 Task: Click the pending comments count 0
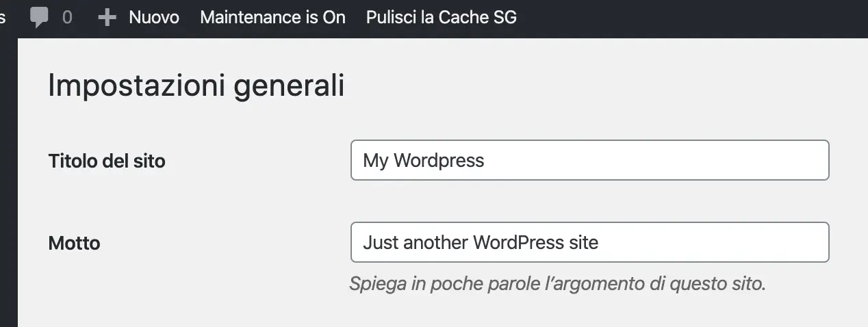pyautogui.click(x=67, y=17)
